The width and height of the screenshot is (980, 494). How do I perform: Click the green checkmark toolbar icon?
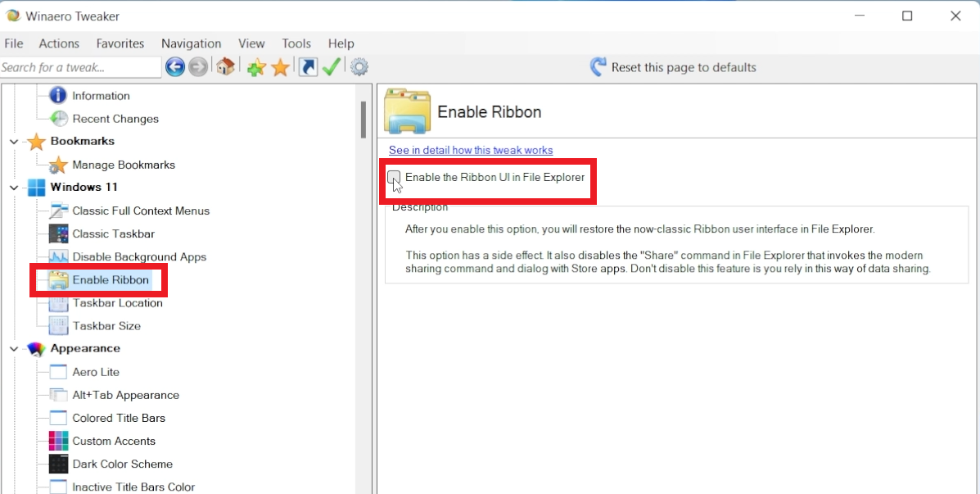(332, 66)
